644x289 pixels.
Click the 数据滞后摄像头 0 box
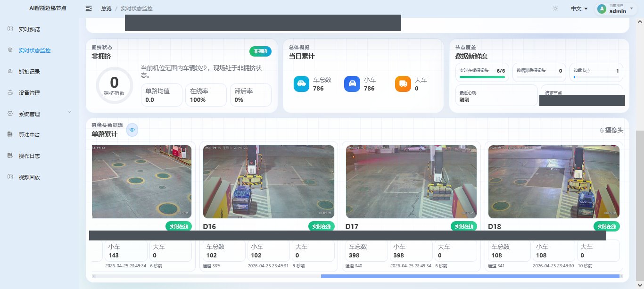pos(539,72)
